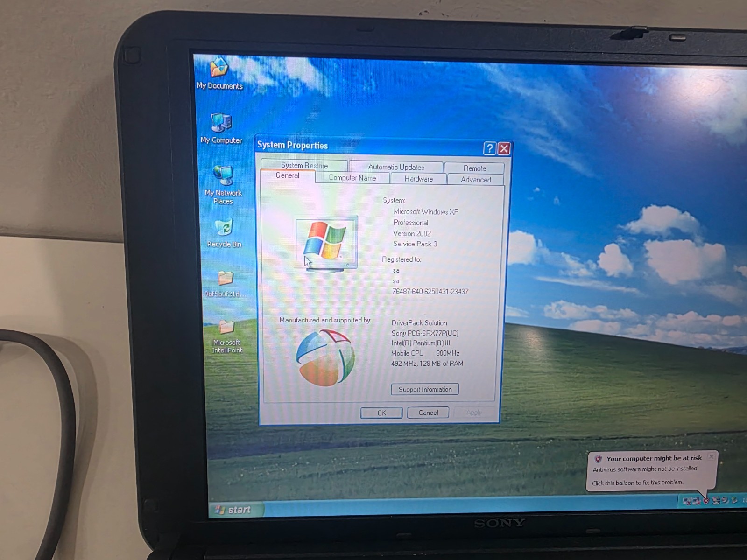This screenshot has width=747, height=560.
Task: Select the Recycle Bin icon
Action: [224, 233]
